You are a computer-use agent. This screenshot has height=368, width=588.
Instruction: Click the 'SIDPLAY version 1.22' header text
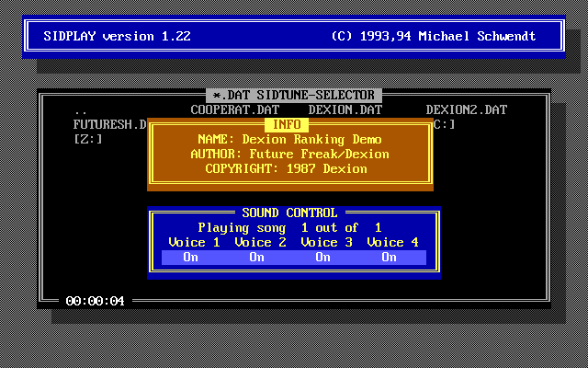(x=117, y=36)
